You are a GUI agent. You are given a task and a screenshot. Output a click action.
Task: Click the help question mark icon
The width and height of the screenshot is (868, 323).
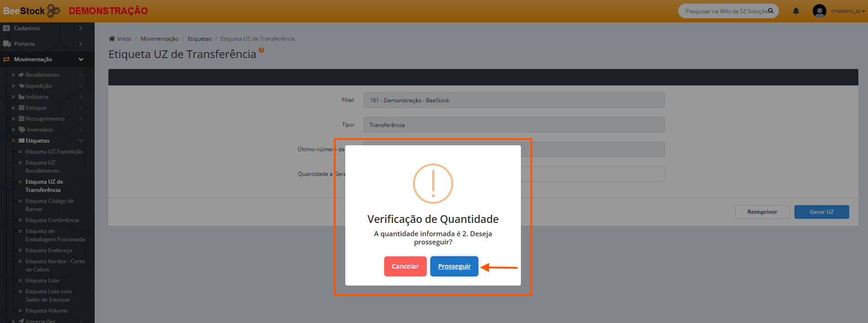[x=261, y=50]
